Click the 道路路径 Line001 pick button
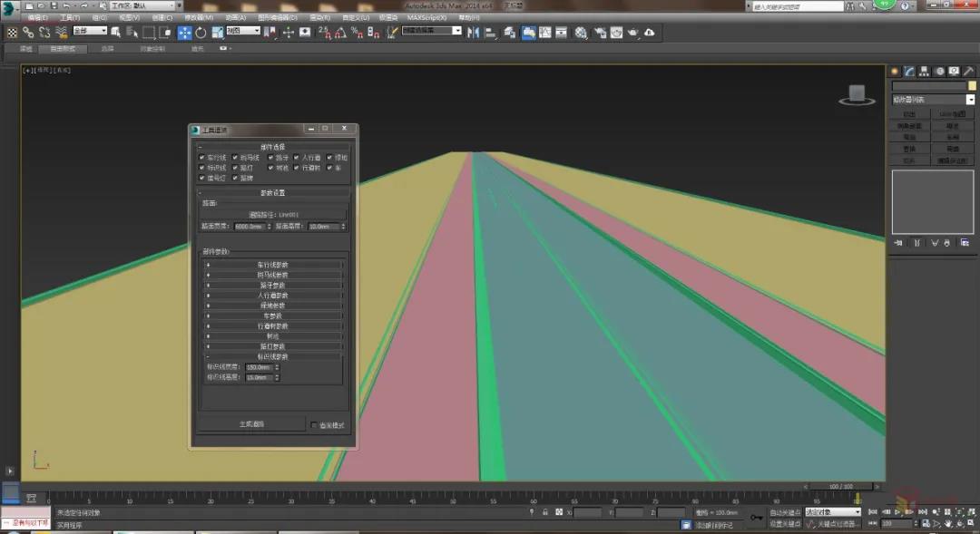This screenshot has width=980, height=534. [272, 215]
